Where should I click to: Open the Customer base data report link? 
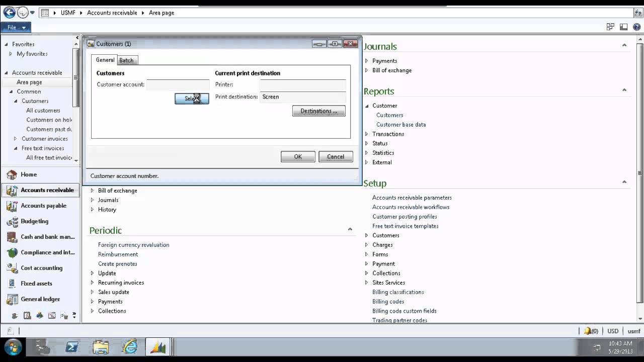coord(401,125)
